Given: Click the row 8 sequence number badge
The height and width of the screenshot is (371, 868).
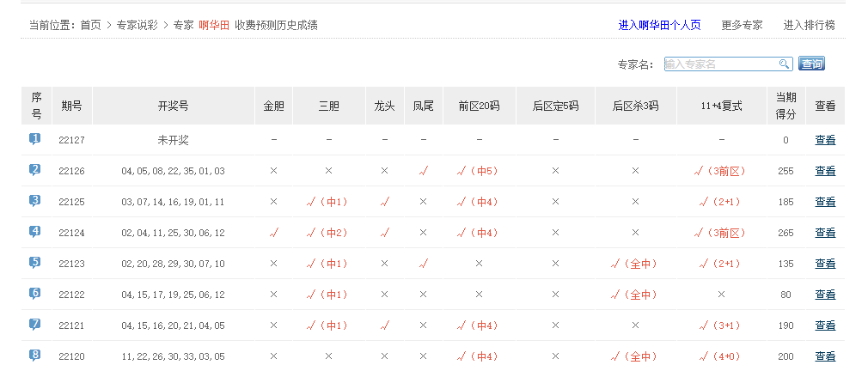Looking at the screenshot, I should 35,355.
